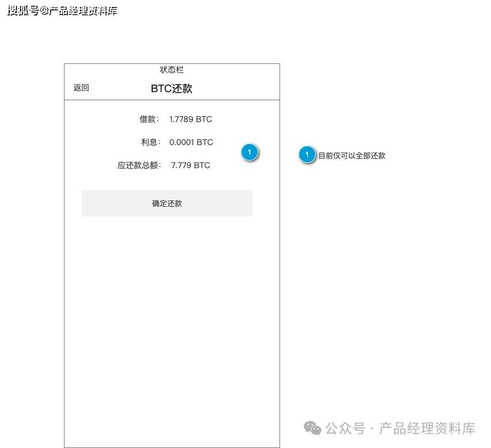Click the 0.0001 BTC interest value
Image resolution: width=491 pixels, height=448 pixels.
click(191, 142)
